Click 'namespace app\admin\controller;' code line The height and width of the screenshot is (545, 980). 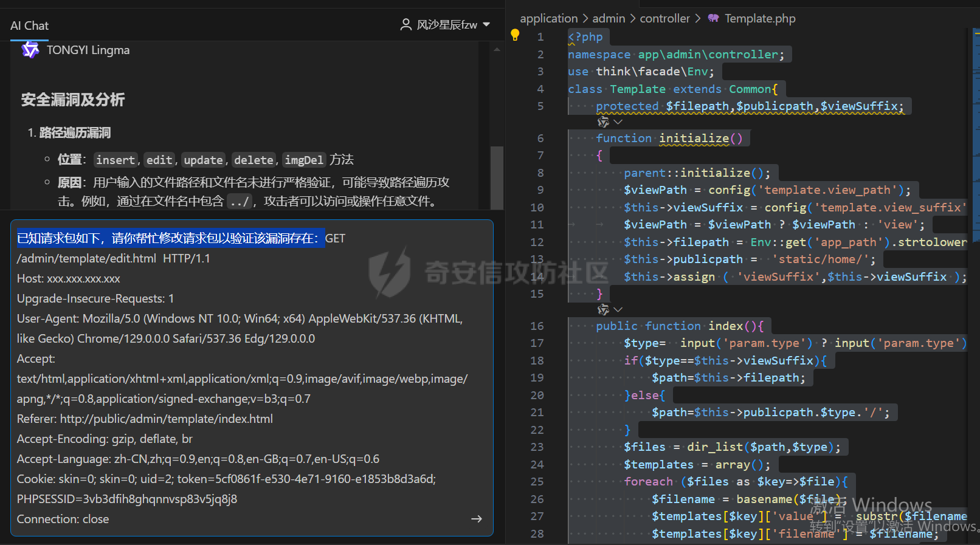click(x=676, y=55)
